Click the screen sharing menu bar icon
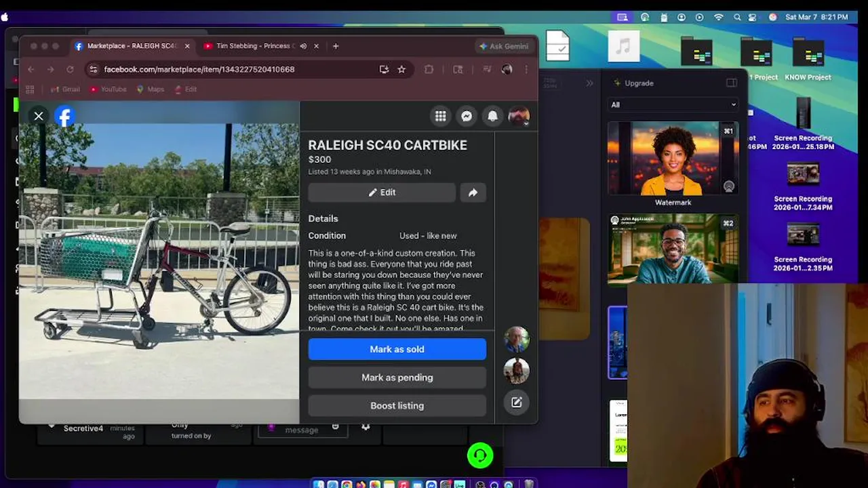The width and height of the screenshot is (868, 488). point(623,17)
